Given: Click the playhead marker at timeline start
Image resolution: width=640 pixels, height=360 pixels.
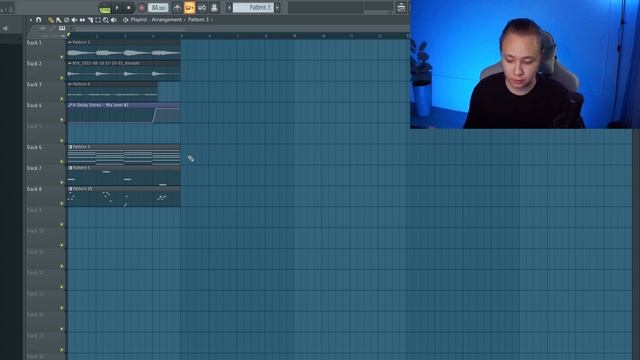Looking at the screenshot, I should [69, 35].
